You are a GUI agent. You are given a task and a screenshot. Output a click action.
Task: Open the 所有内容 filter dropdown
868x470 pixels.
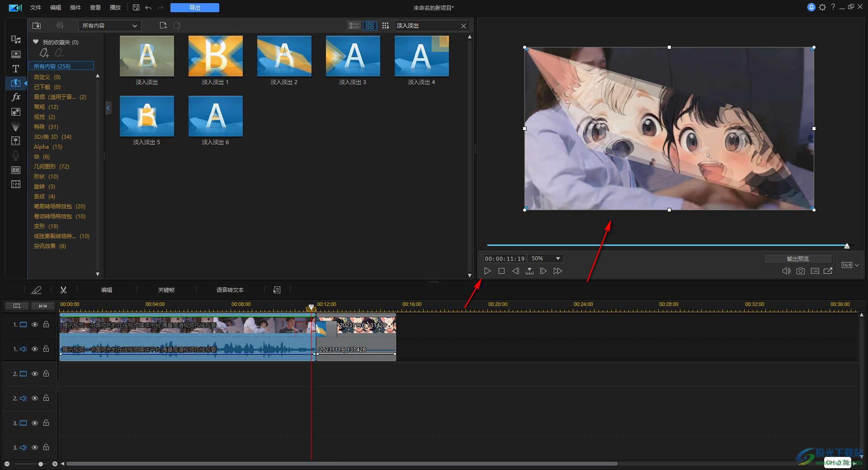(x=110, y=26)
